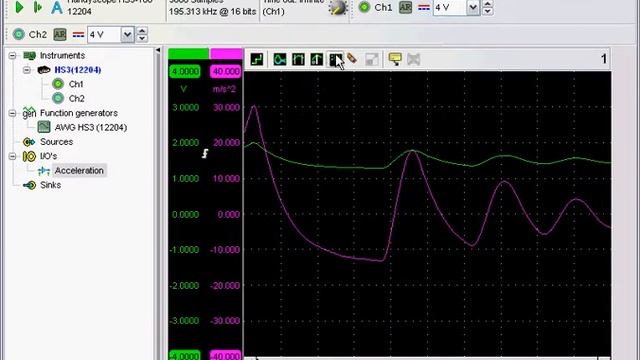This screenshot has width=640, height=360.
Task: Click the greyed-out delete-comment toolbar icon
Action: click(413, 60)
